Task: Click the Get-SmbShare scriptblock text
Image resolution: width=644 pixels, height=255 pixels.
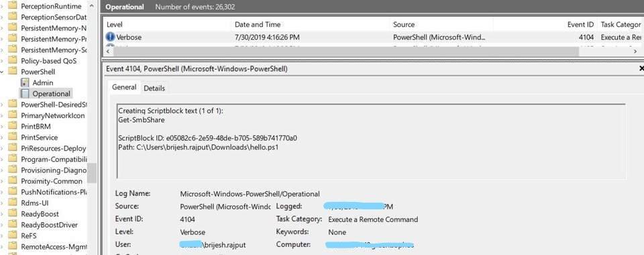Action: pyautogui.click(x=142, y=120)
